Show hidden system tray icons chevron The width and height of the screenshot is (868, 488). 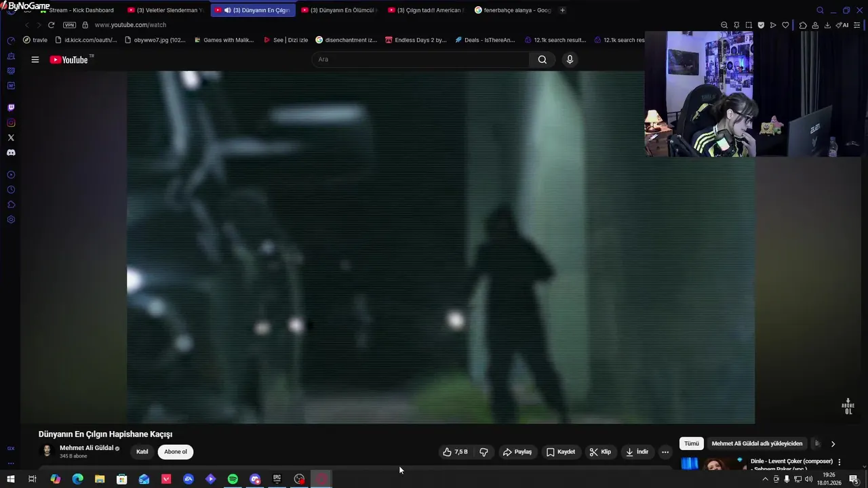click(x=766, y=479)
